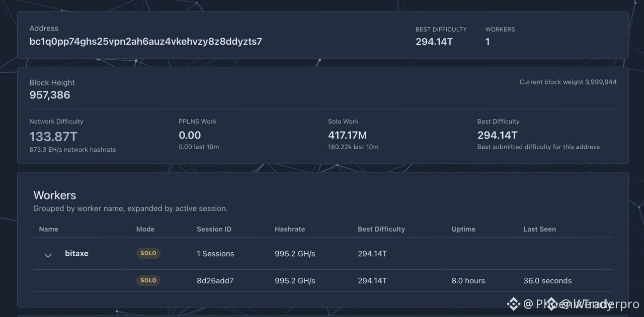Screen dimensions: 644x317
Task: Click 1 Sessions in bitaxe row
Action: pyautogui.click(x=215, y=254)
